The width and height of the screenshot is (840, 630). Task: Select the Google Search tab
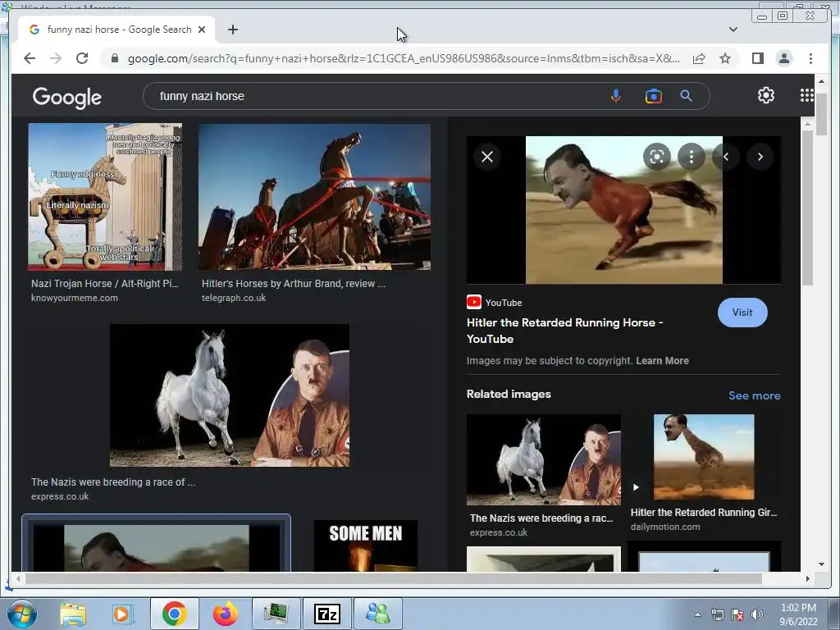[x=116, y=30]
